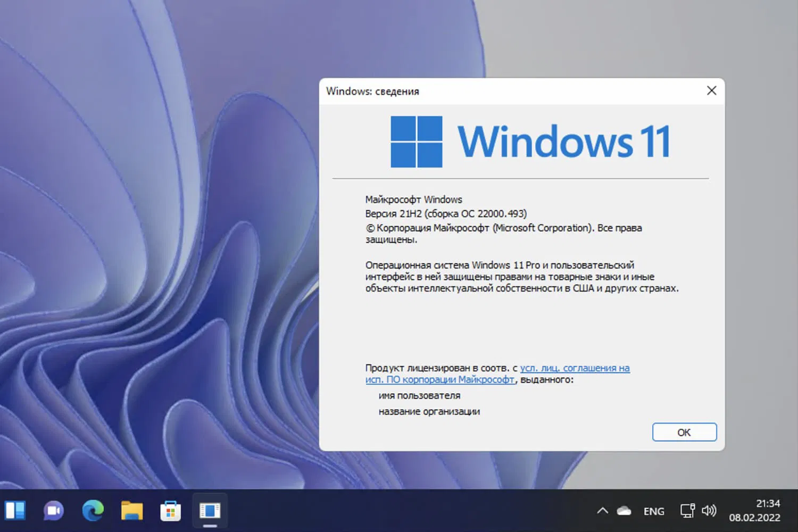Select the running winver app in taskbar
The width and height of the screenshot is (798, 532).
209,510
